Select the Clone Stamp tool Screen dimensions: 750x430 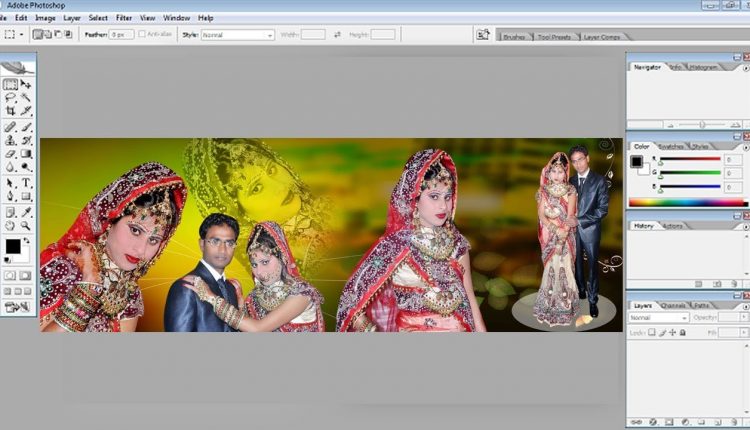(11, 140)
